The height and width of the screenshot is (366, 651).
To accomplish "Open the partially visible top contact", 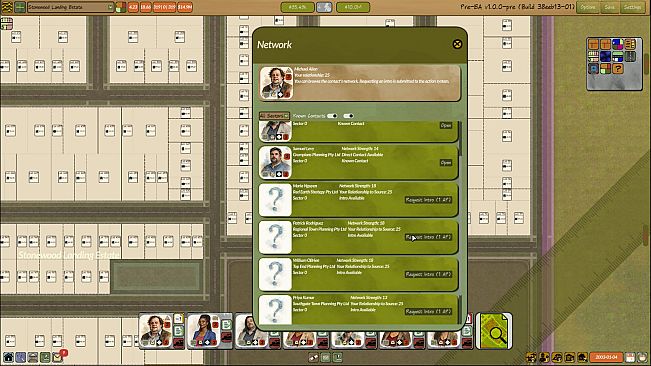I will [x=446, y=125].
